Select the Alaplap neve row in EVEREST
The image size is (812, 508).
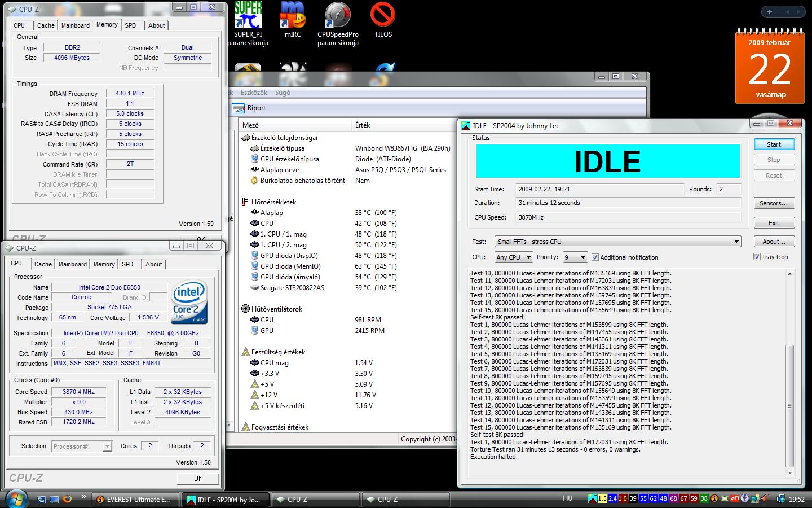click(x=348, y=170)
